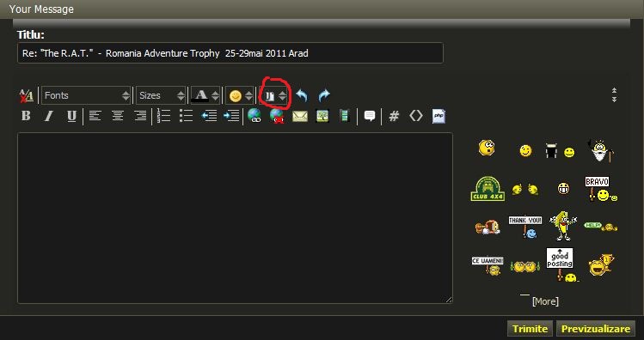Insert the surprised smiley in first row

[487, 147]
